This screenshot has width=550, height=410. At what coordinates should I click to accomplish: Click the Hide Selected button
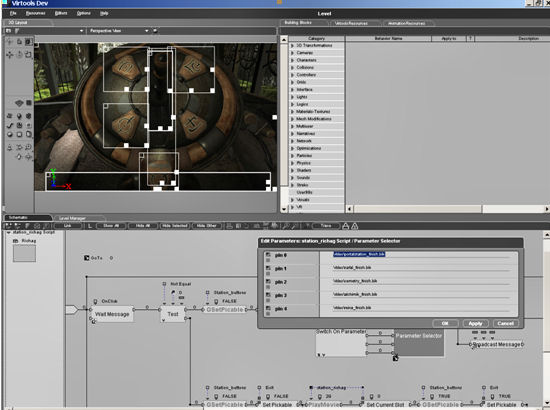coord(175,226)
